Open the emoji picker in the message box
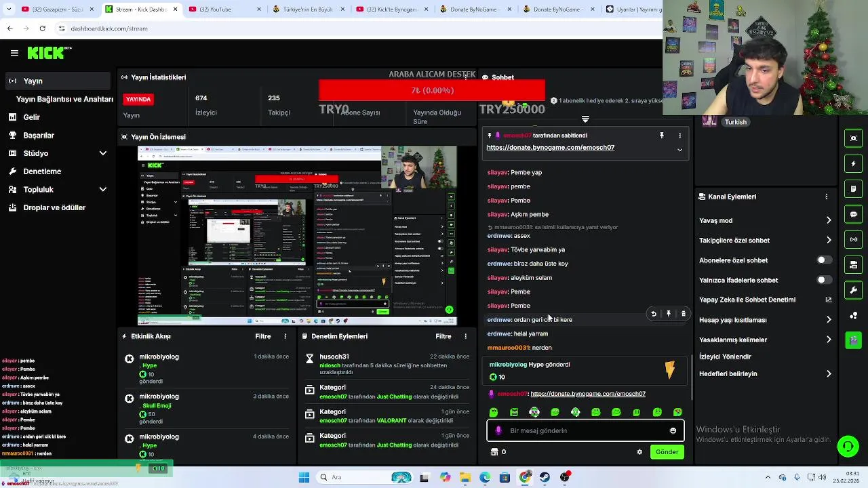 point(673,430)
